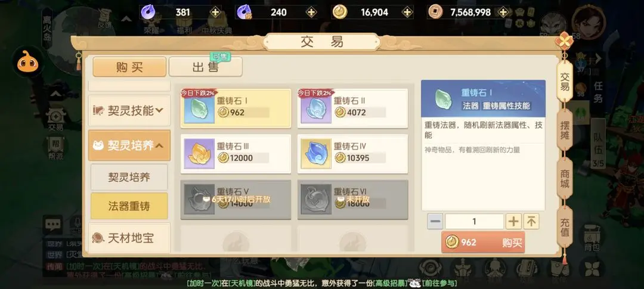Choose the blue 重铸石 IV icon
The height and width of the screenshot is (289, 644).
pos(316,154)
